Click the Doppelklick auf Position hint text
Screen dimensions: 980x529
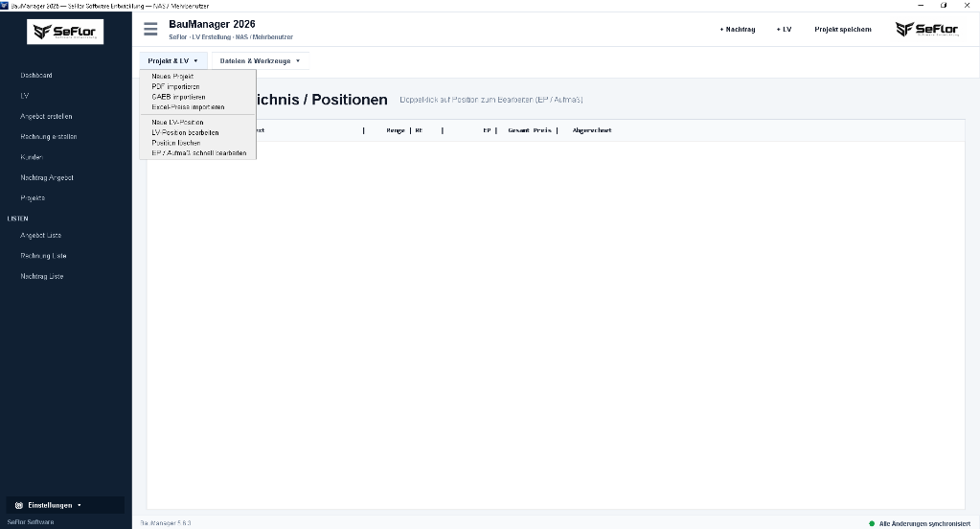(x=491, y=100)
